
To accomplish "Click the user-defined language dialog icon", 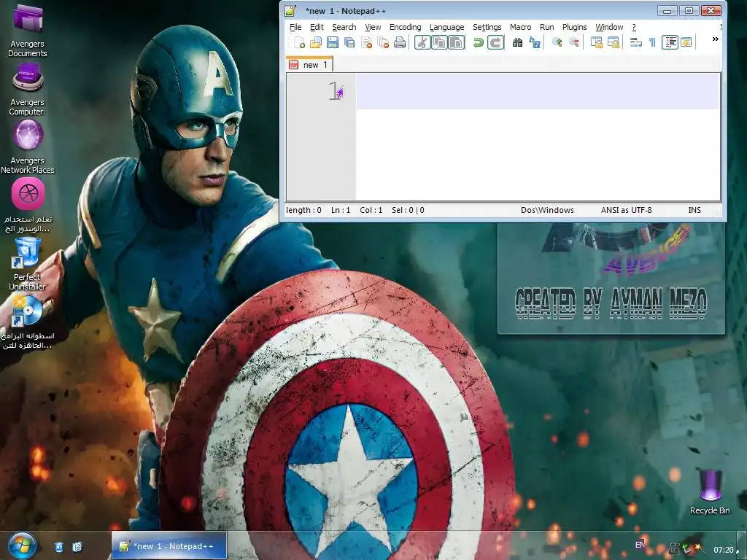I will [686, 43].
